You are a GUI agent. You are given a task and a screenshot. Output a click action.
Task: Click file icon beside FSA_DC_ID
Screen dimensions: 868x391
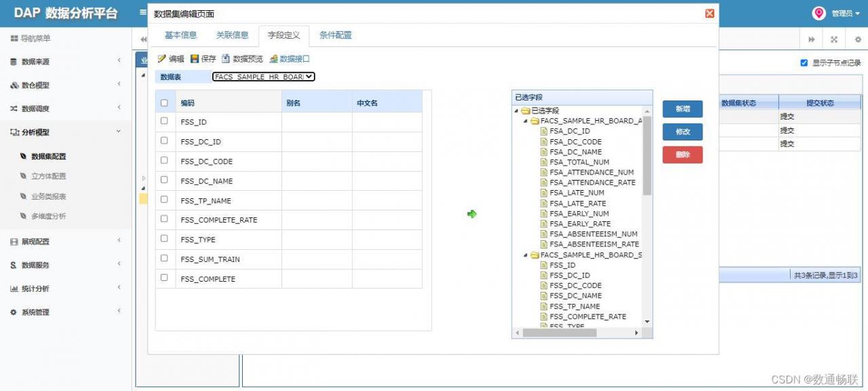click(544, 131)
